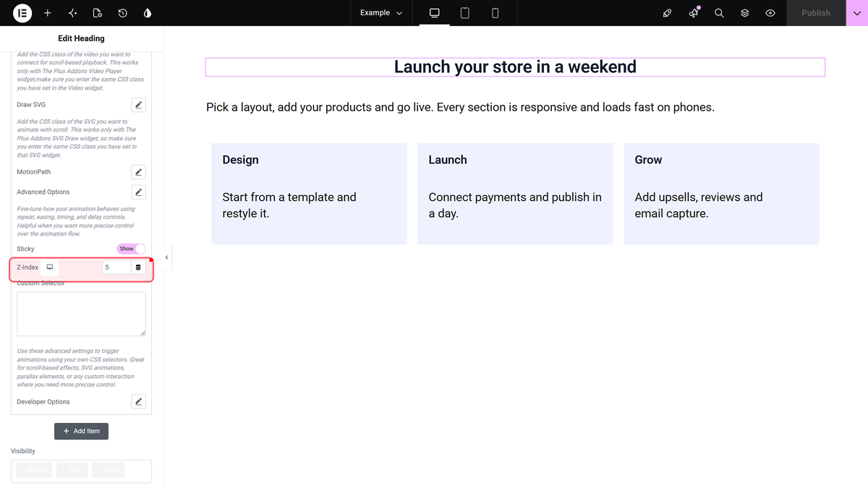Select the Design card heading
Image resolution: width=868 pixels, height=488 pixels.
[x=240, y=160]
